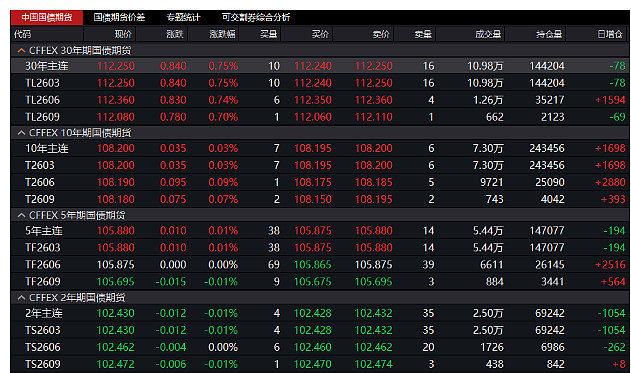
Task: Sort by 日增仓 column header
Action: [x=610, y=34]
